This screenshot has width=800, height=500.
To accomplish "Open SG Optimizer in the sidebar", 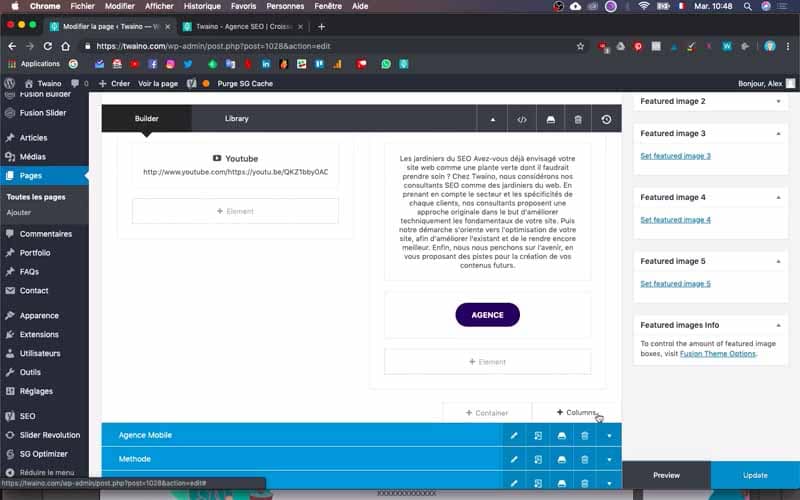I will 43,454.
